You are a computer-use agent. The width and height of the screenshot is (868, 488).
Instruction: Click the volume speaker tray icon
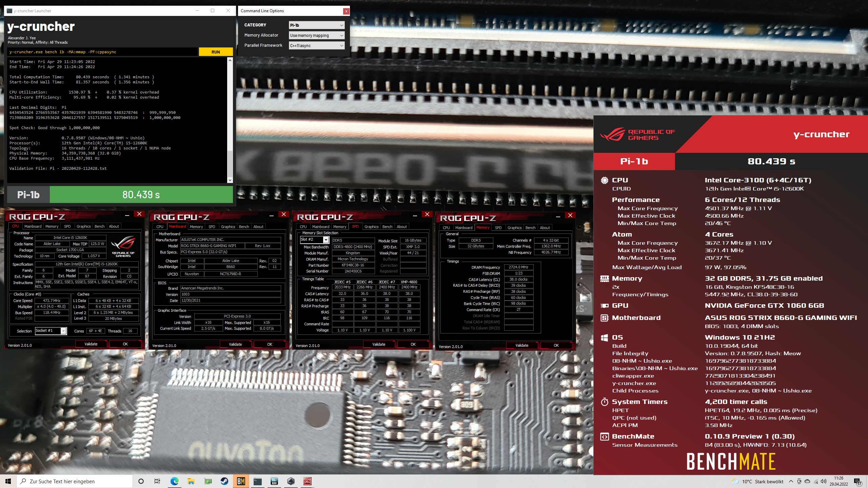[x=824, y=481]
